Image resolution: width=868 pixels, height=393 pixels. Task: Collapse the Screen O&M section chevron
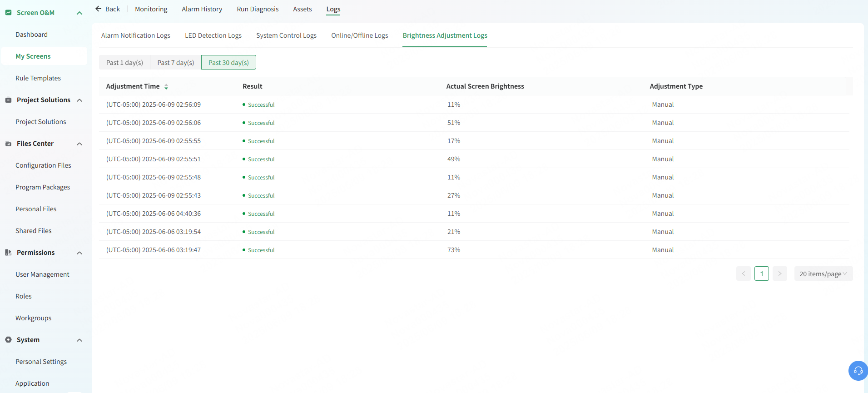point(79,13)
